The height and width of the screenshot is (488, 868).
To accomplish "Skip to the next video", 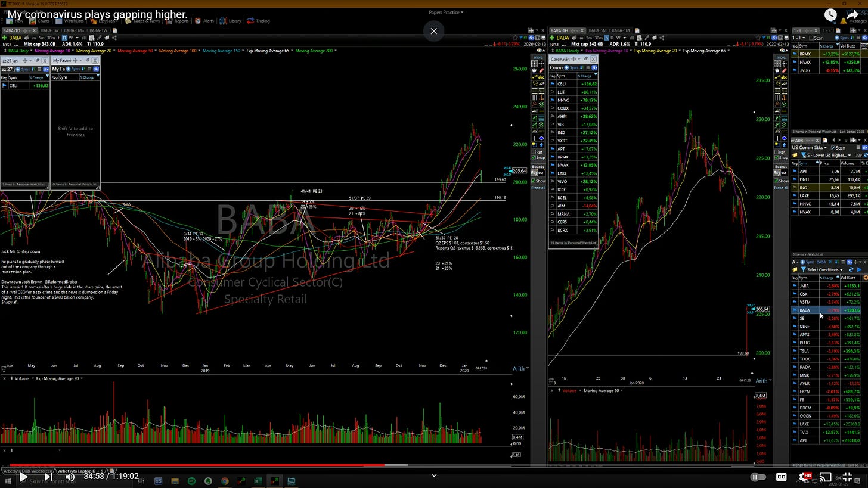I will pyautogui.click(x=48, y=477).
